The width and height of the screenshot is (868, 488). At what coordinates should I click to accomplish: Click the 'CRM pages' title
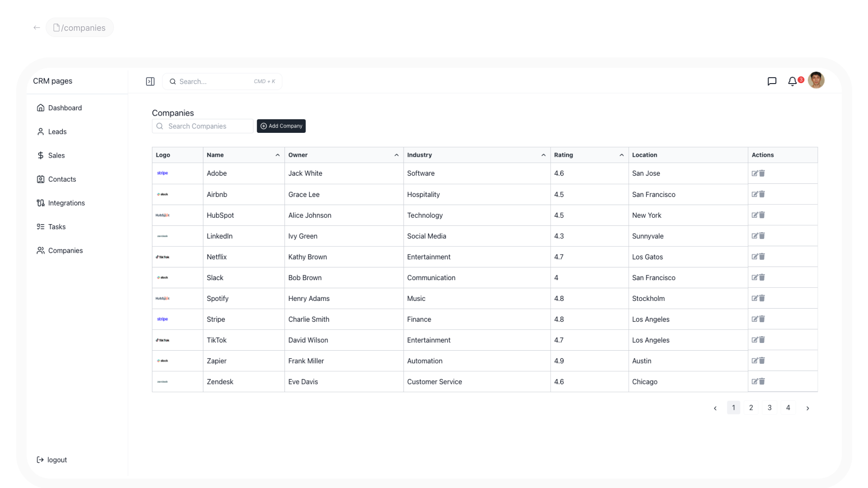tap(52, 81)
